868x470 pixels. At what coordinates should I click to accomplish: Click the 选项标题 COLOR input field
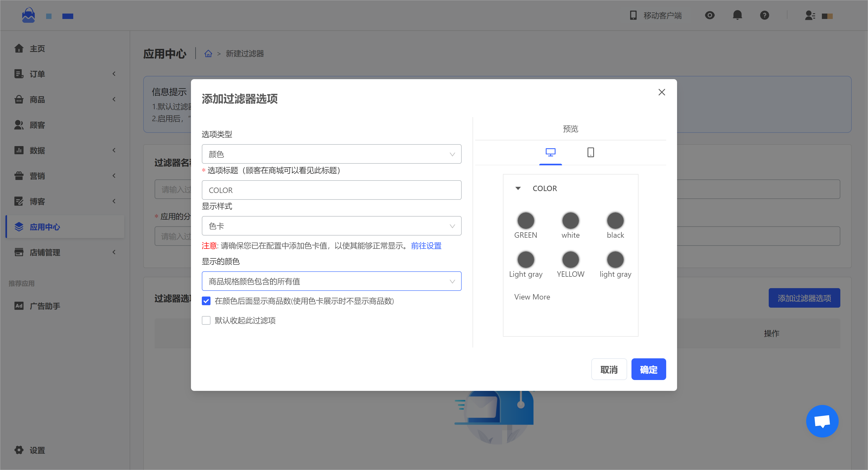[331, 190]
